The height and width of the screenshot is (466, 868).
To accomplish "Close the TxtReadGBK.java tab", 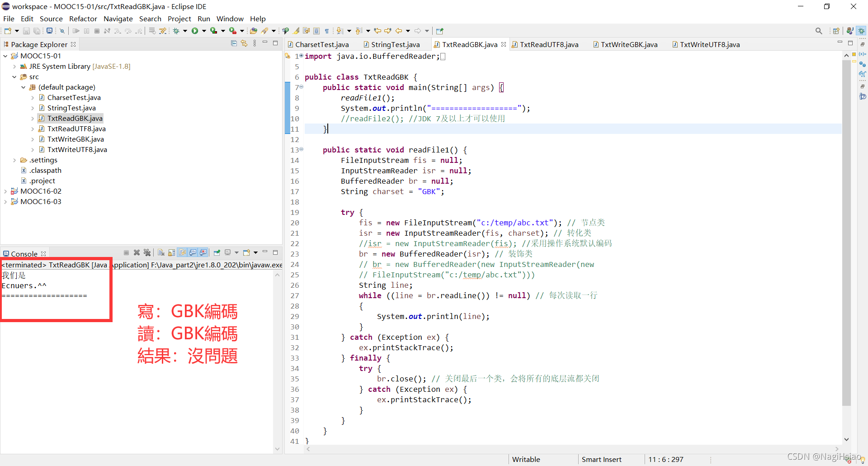I will click(504, 44).
